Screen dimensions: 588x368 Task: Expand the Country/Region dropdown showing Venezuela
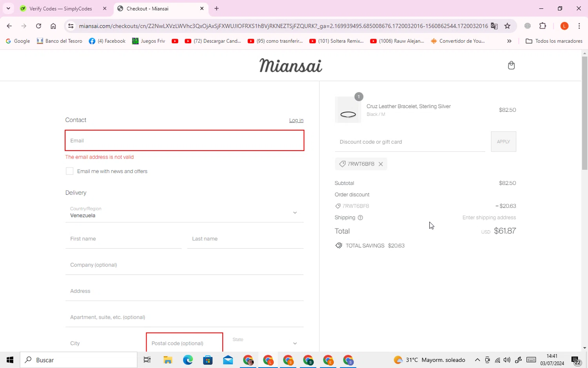click(x=184, y=212)
